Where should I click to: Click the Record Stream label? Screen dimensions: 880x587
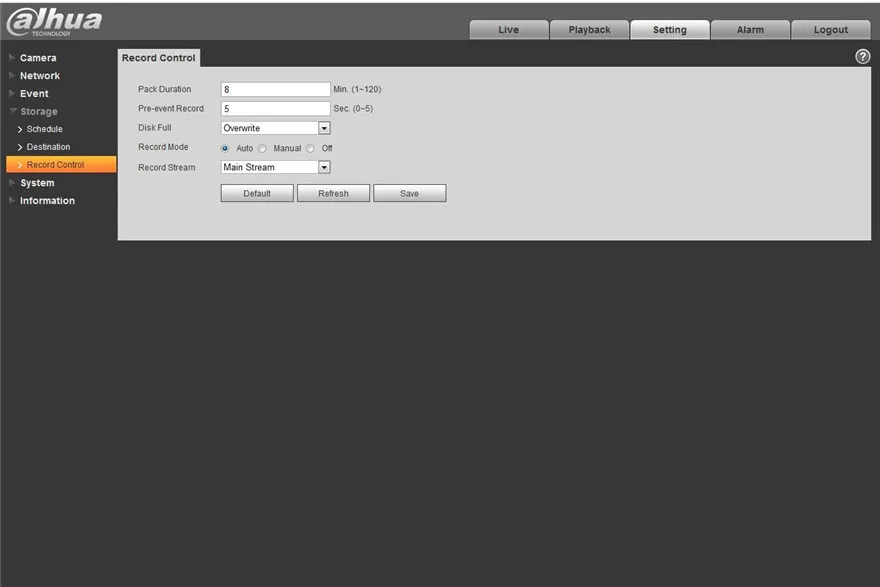pos(167,167)
